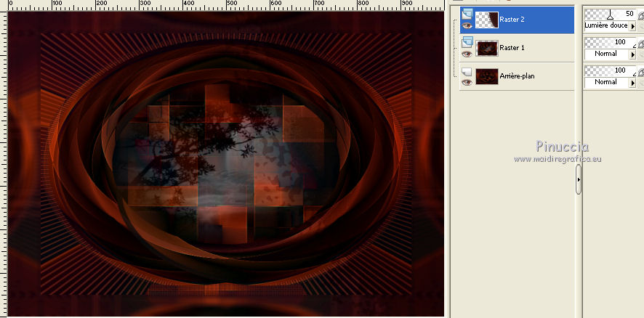This screenshot has width=644, height=318.
Task: Select the Raster 2 layer name
Action: point(512,20)
